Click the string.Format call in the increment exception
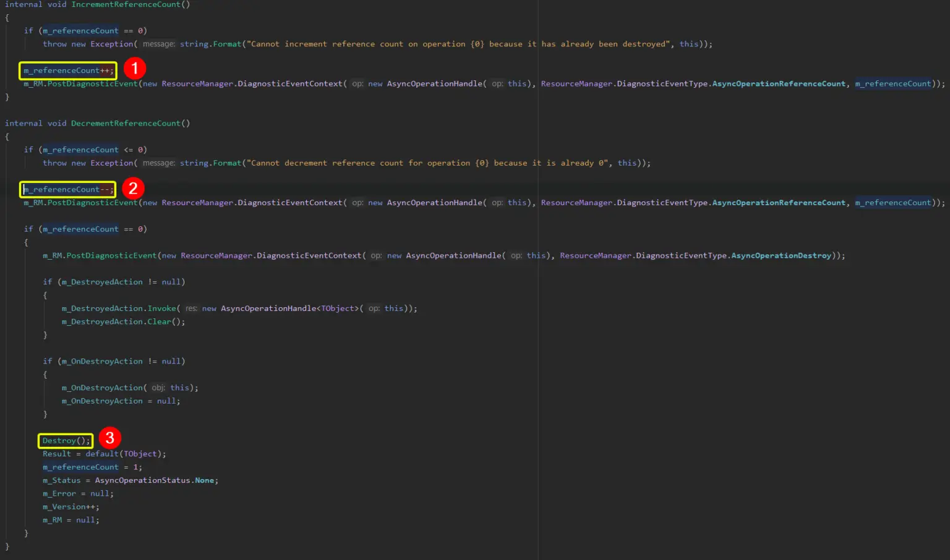Image resolution: width=950 pixels, height=560 pixels. (211, 44)
